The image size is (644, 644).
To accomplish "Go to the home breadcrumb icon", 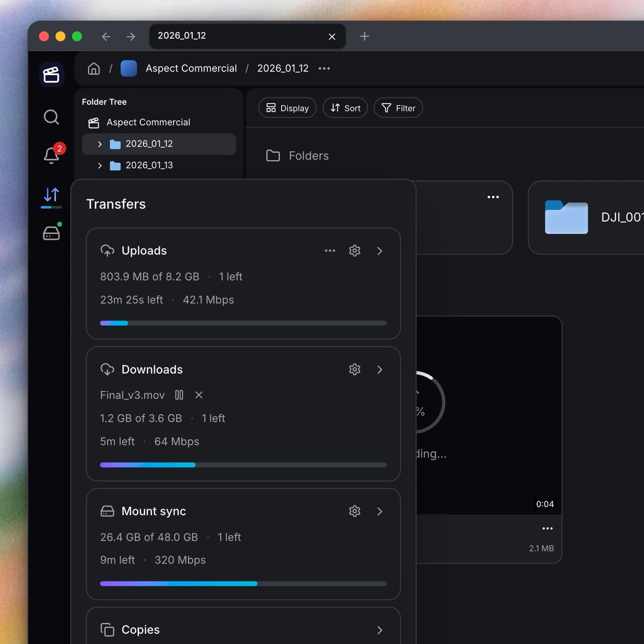I will [x=94, y=69].
